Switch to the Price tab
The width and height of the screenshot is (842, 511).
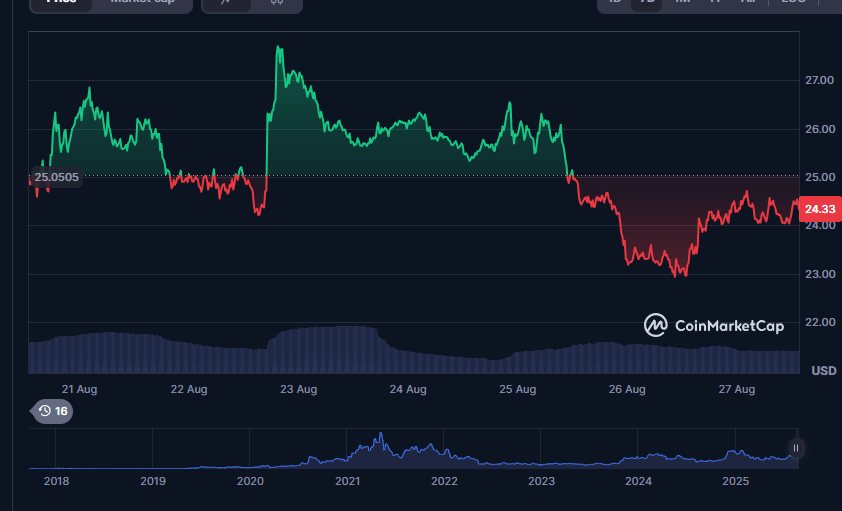60,3
